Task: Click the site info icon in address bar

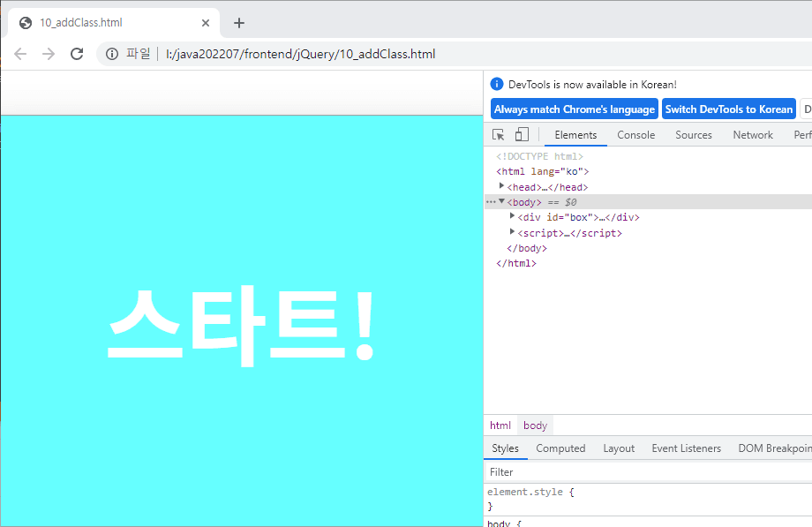Action: coord(112,54)
